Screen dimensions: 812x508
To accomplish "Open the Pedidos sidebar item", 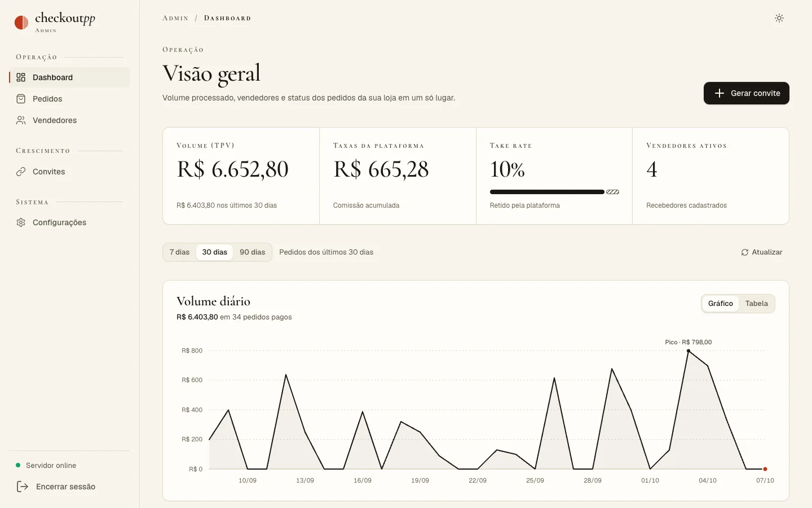I will (69, 99).
